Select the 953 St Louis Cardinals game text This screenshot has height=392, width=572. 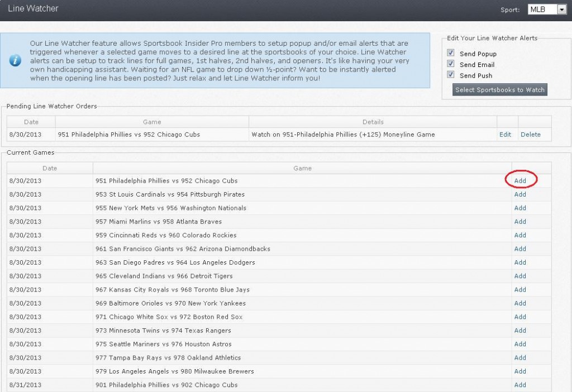point(170,194)
